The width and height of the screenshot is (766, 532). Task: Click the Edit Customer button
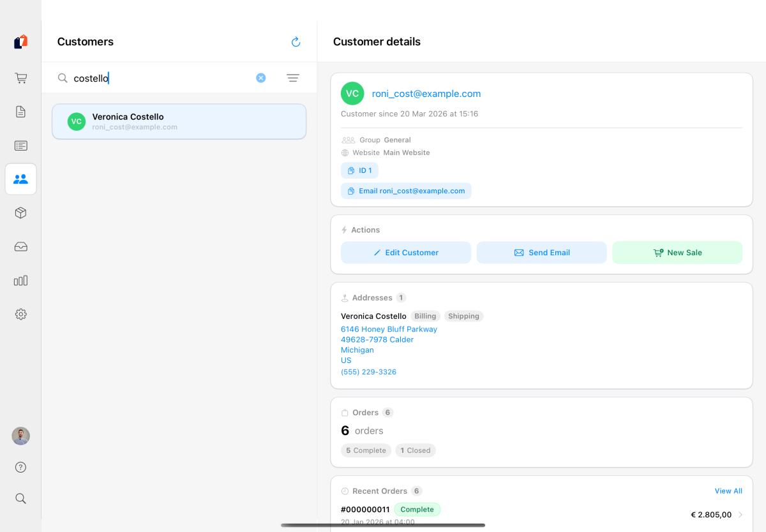pyautogui.click(x=406, y=253)
